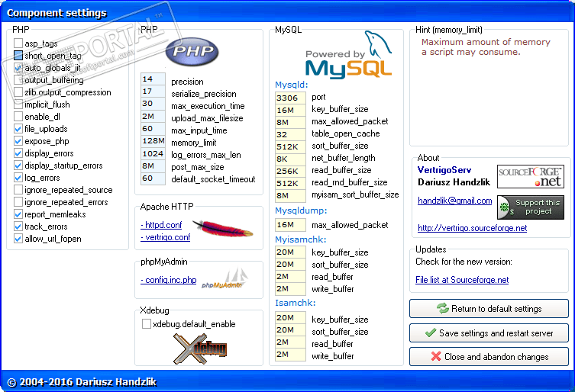
Task: Click the read_rnd_buffer_size field
Action: click(290, 183)
